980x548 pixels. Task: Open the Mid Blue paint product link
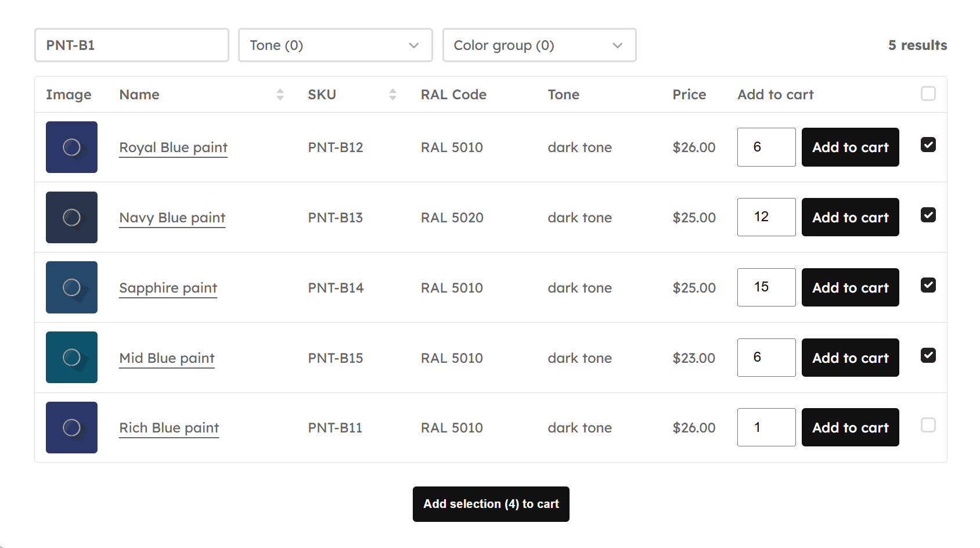click(167, 358)
